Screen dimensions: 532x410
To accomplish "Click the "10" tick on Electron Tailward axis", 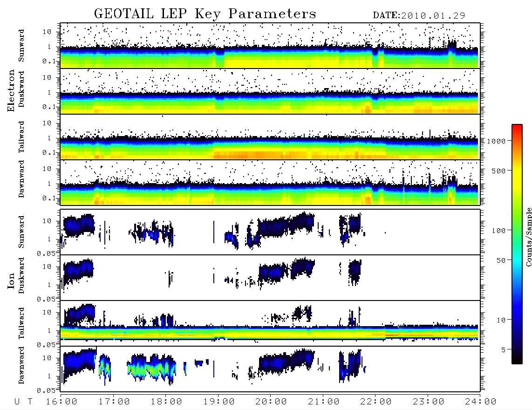I will (x=47, y=123).
